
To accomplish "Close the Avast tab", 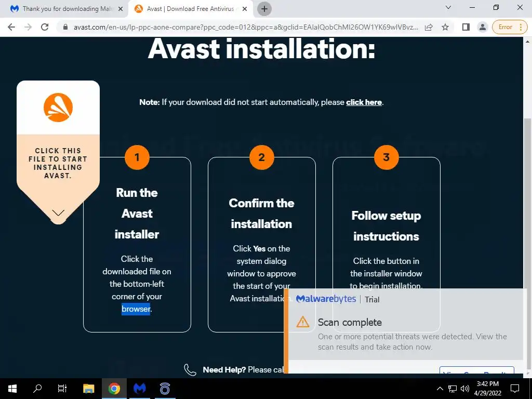I will click(x=245, y=9).
